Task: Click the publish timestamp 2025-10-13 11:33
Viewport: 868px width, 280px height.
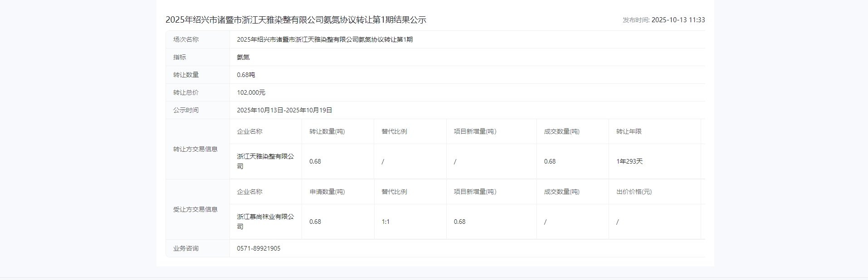Action: (x=678, y=20)
